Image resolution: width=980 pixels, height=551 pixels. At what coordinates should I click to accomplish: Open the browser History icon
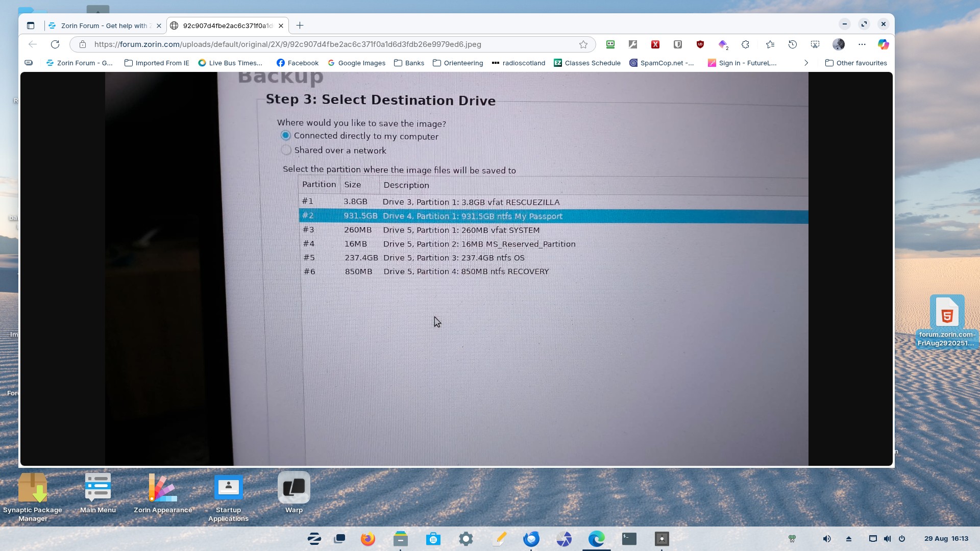(x=793, y=44)
